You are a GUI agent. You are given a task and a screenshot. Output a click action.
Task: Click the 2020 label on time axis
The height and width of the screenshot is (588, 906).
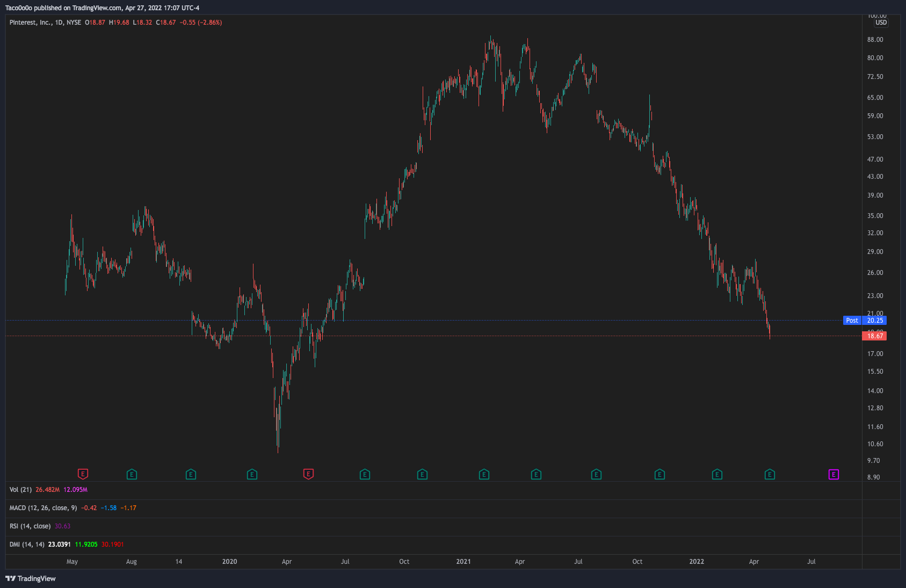[229, 562]
